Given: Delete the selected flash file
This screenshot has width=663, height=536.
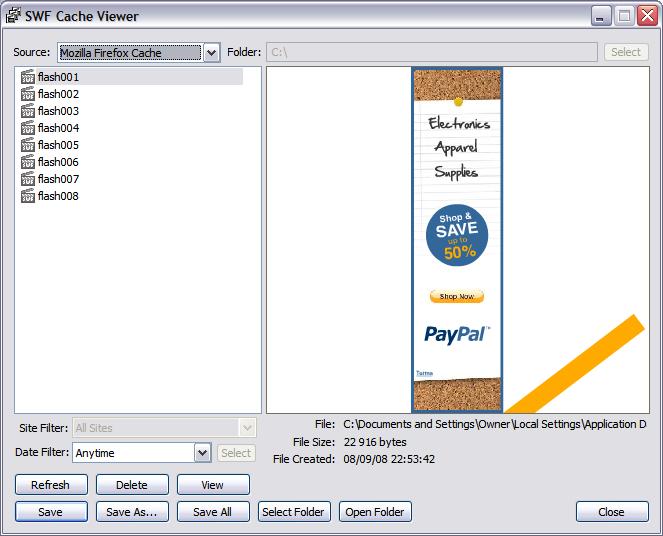Looking at the screenshot, I should click(x=132, y=484).
